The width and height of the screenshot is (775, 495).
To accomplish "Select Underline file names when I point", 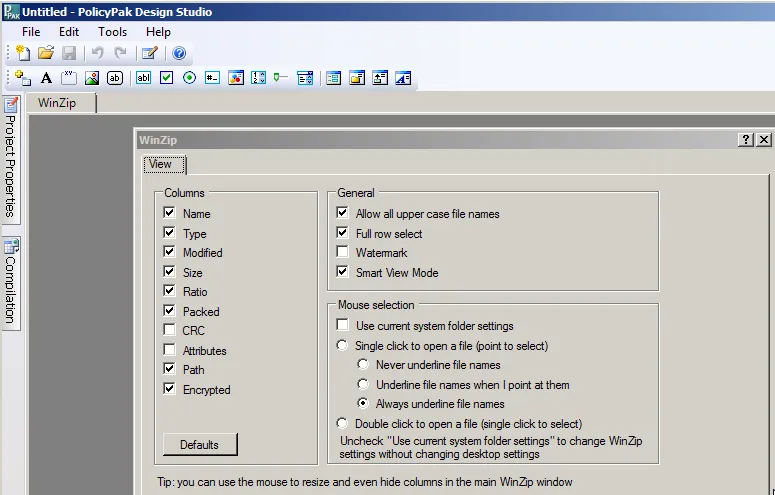I will [x=363, y=384].
